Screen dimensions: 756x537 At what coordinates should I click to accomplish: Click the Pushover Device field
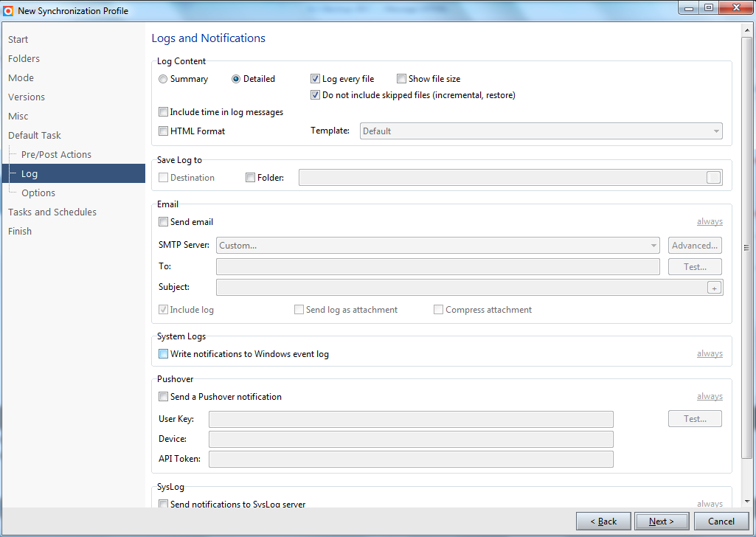[x=411, y=439]
